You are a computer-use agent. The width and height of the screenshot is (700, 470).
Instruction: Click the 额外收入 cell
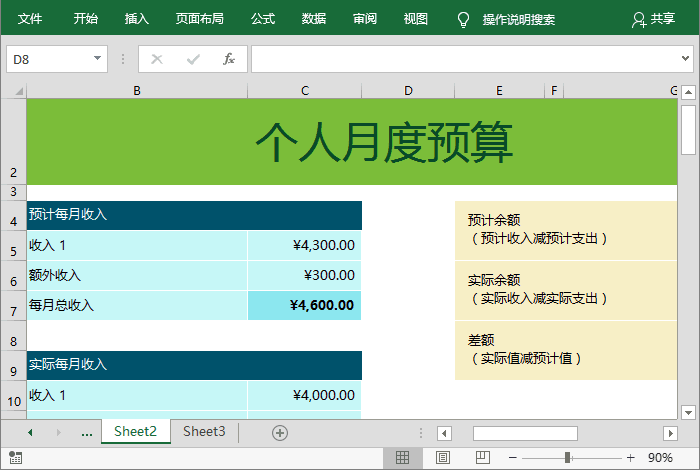(x=137, y=275)
